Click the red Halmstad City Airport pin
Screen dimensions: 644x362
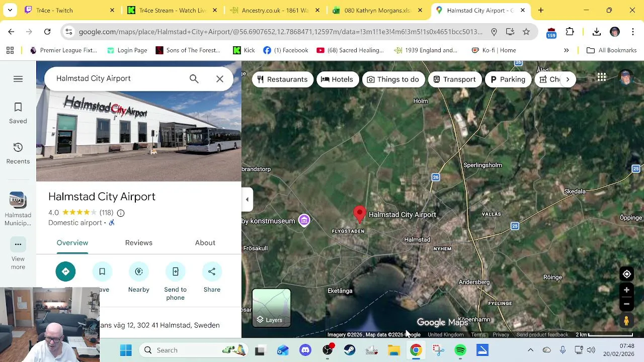(359, 214)
